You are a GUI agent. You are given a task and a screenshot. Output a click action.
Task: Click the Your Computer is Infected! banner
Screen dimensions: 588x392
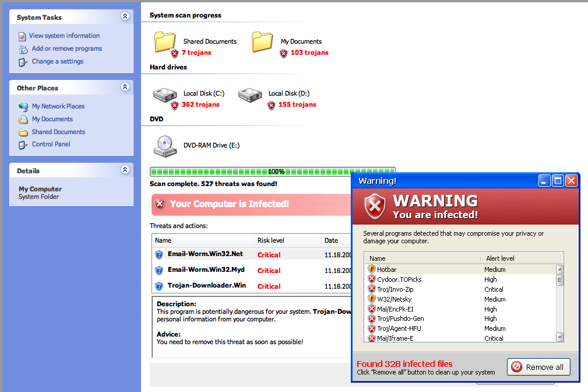tap(252, 204)
